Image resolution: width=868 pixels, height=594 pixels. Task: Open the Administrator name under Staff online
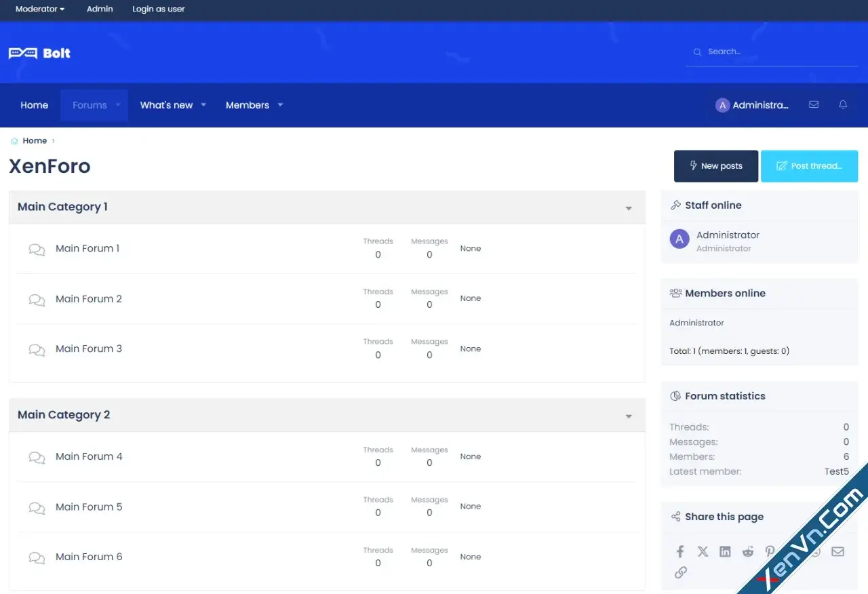point(728,235)
